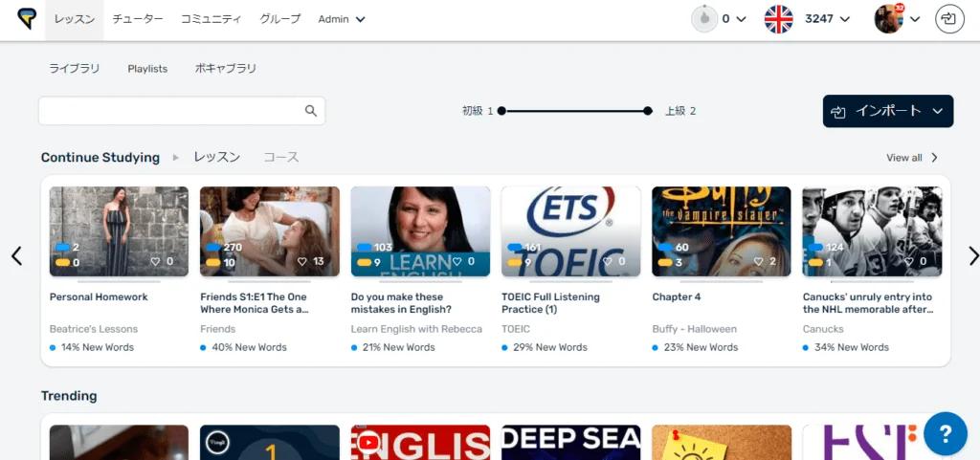The height and width of the screenshot is (460, 980).
Task: Open the Admin dropdown menu
Action: 342,19
